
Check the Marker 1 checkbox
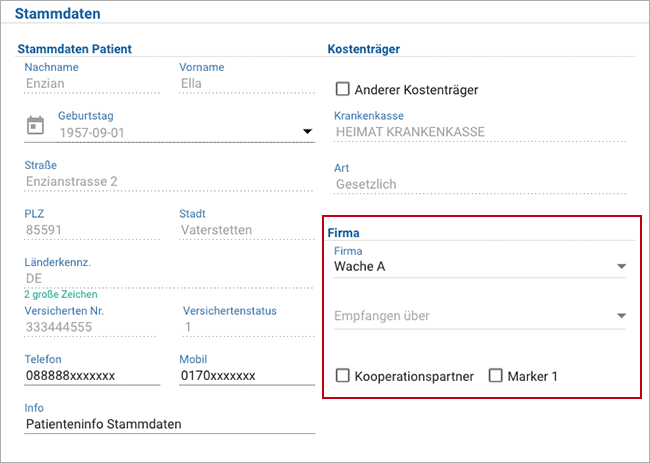pos(495,376)
